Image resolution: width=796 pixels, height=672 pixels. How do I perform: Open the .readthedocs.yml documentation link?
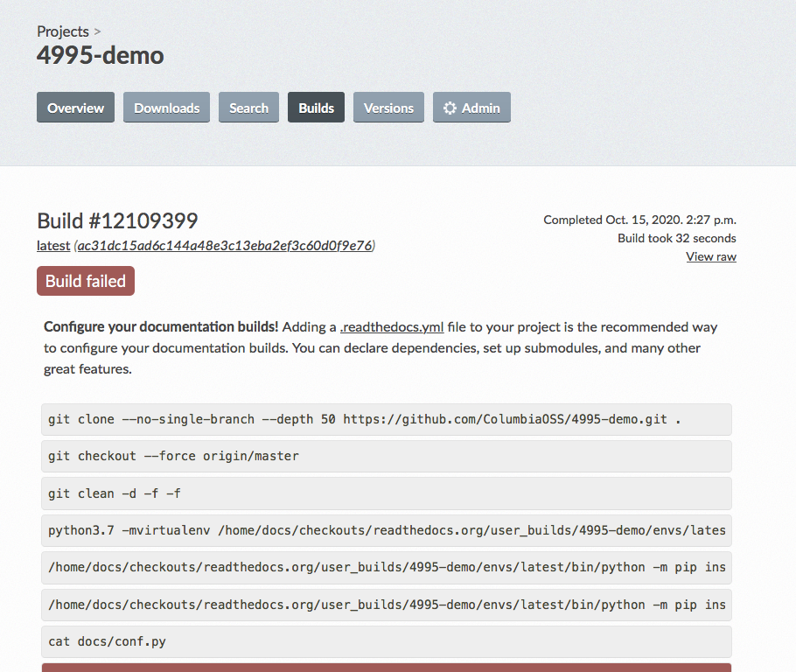(x=392, y=326)
